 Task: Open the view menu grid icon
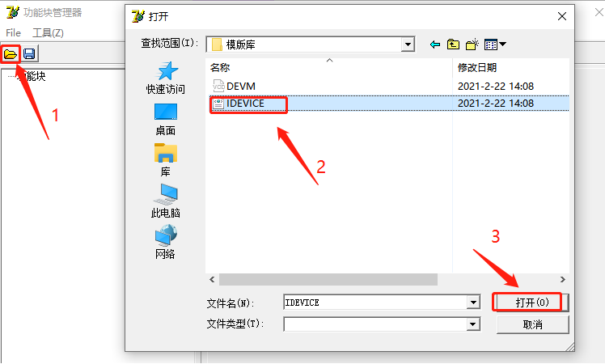(495, 44)
